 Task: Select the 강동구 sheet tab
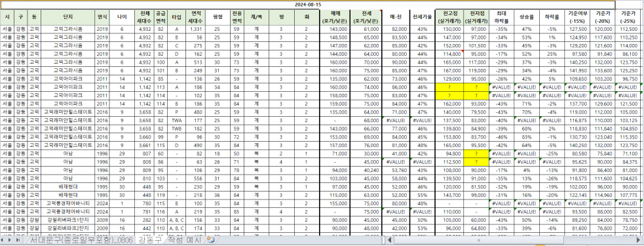coord(150,240)
